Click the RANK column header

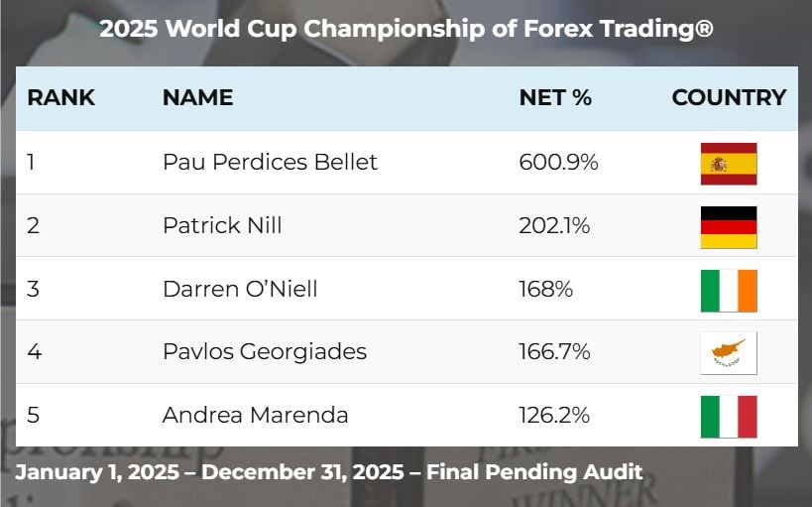tap(61, 98)
